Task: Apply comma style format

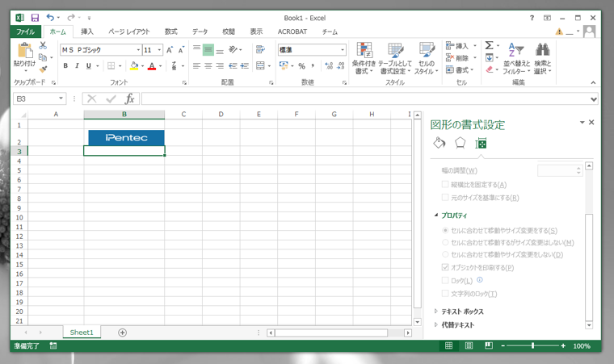Action: click(313, 65)
